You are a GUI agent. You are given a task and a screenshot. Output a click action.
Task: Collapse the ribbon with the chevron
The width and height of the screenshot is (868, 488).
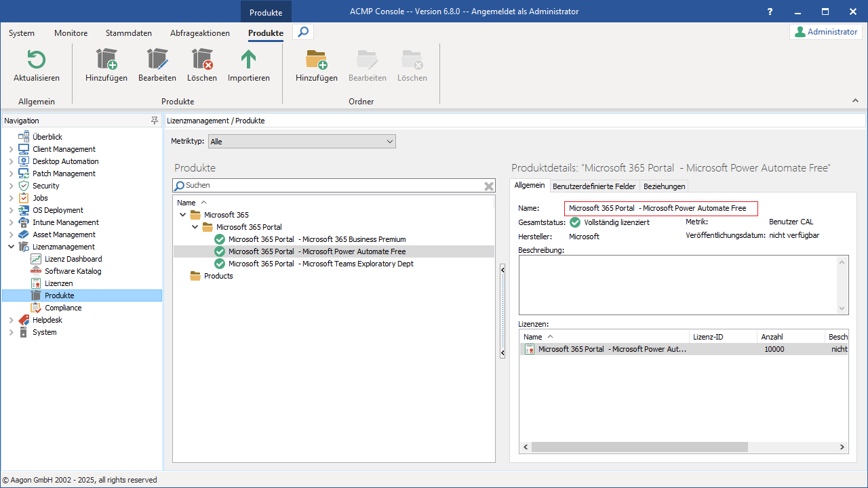pyautogui.click(x=855, y=100)
